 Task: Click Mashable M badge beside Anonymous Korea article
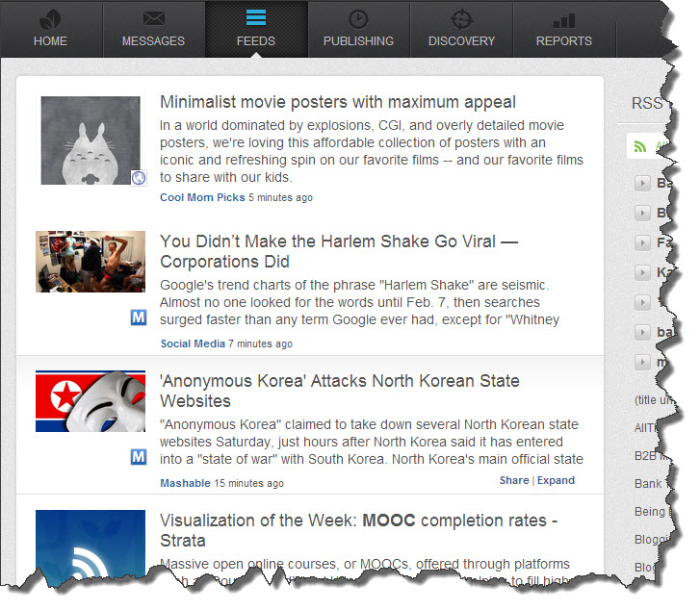(139, 456)
